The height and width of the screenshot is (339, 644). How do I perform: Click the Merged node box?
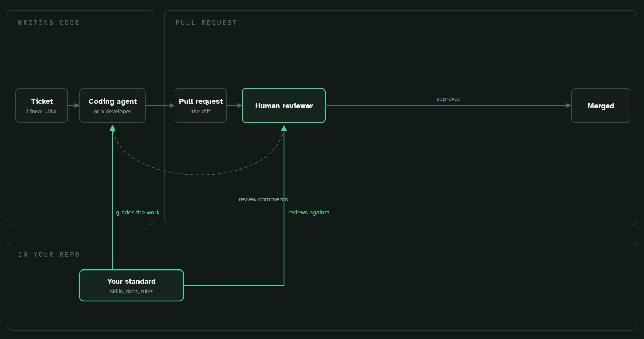click(601, 106)
